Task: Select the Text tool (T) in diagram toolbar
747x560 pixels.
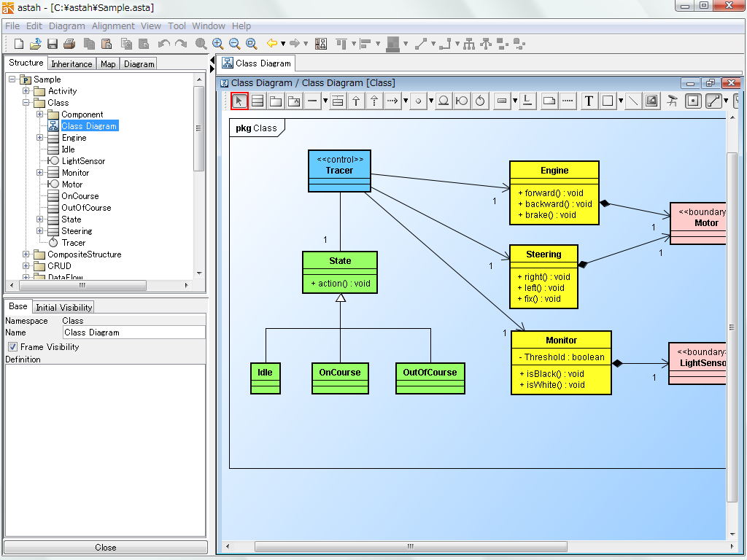Action: pos(589,101)
